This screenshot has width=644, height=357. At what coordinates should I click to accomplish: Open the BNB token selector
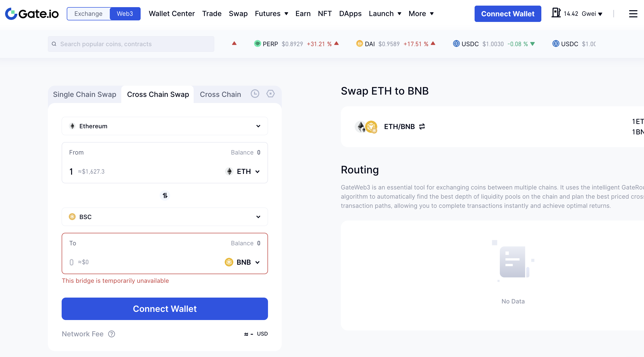click(243, 262)
